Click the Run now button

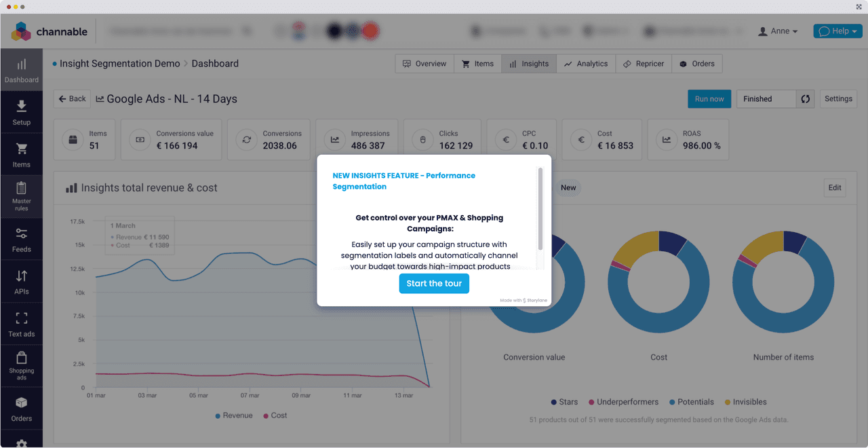(709, 98)
